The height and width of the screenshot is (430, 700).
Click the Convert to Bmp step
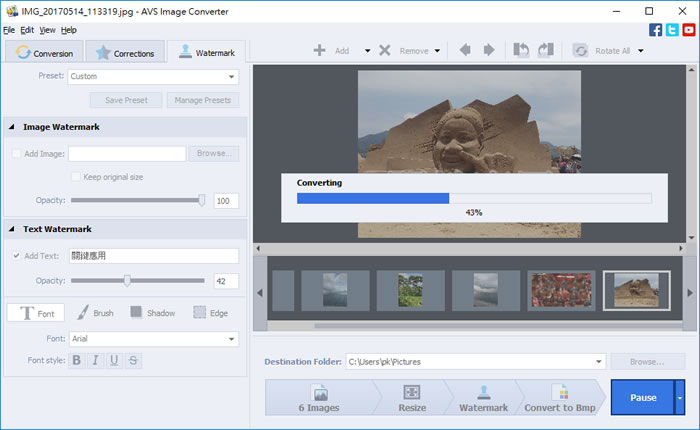[x=560, y=397]
